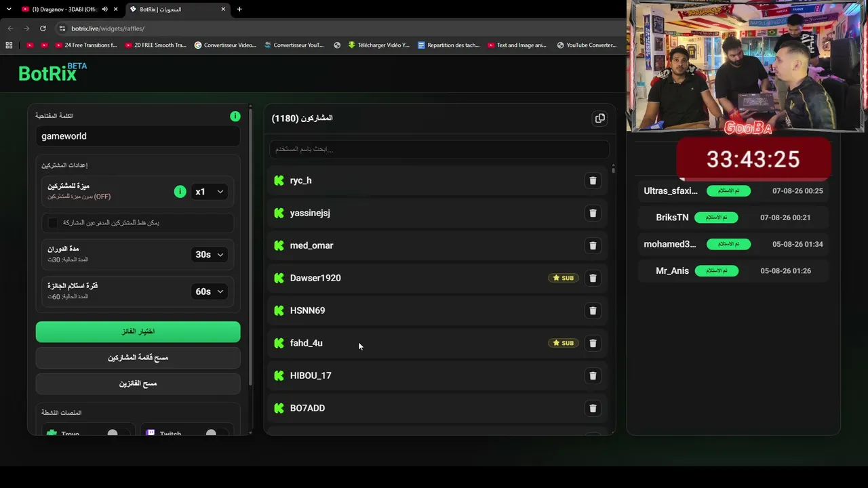Image resolution: width=868 pixels, height=488 pixels.
Task: Open the Télécharger Vidéo bookmark
Action: point(378,45)
